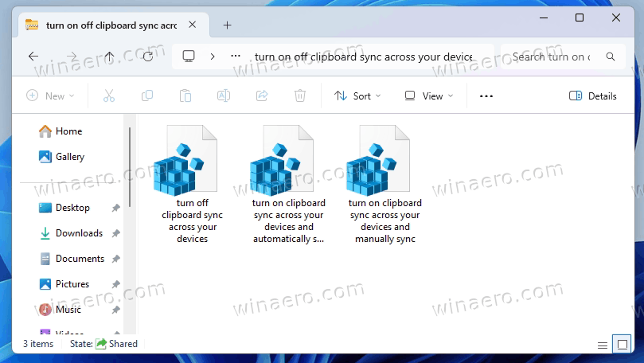Click the search magnifier icon
This screenshot has height=363, width=644.
click(611, 57)
